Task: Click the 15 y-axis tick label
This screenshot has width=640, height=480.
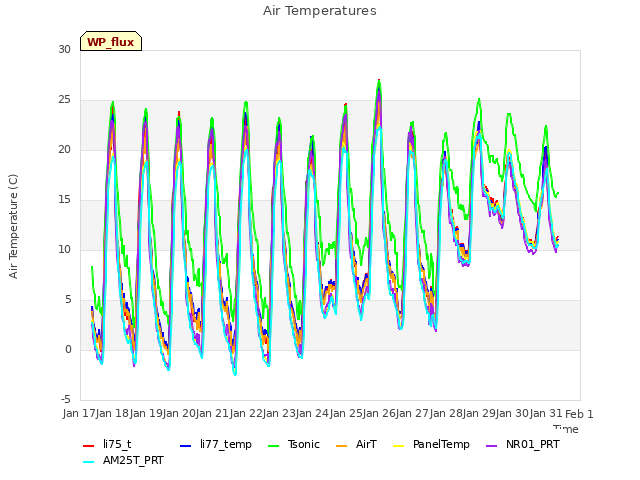Action: 64,200
